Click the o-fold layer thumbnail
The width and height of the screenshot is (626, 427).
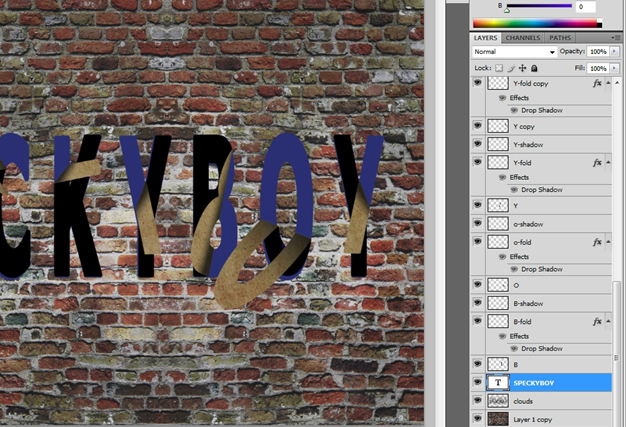coord(498,242)
